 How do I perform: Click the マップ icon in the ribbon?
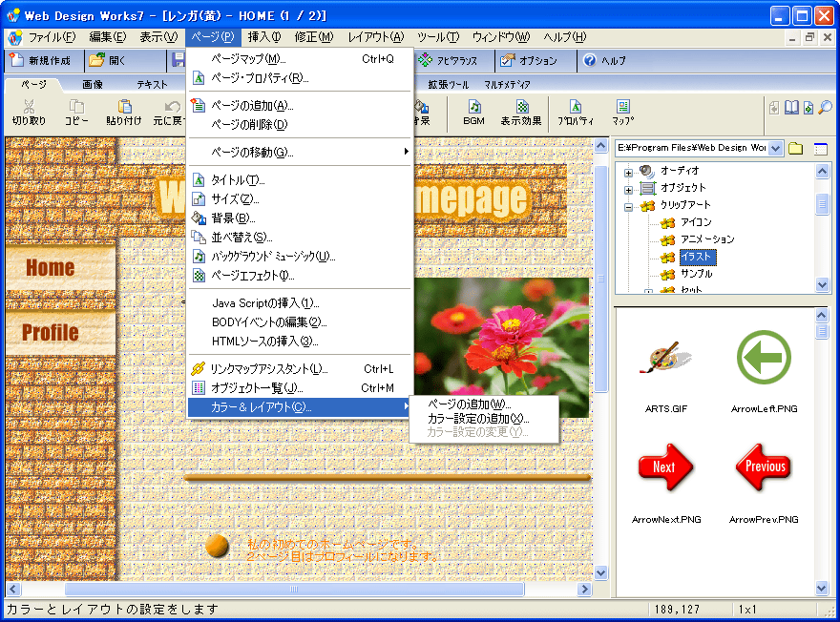pos(622,106)
